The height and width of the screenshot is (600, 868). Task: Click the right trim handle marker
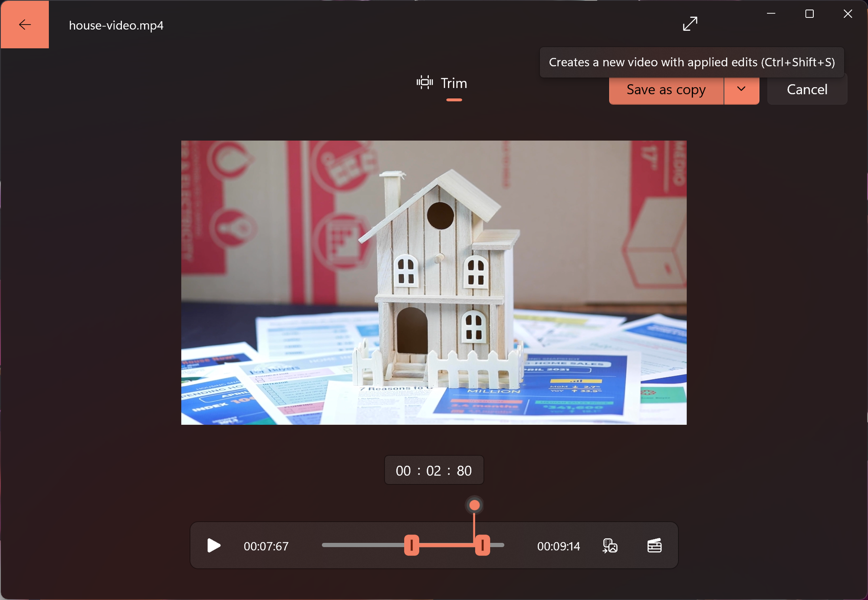tap(482, 545)
